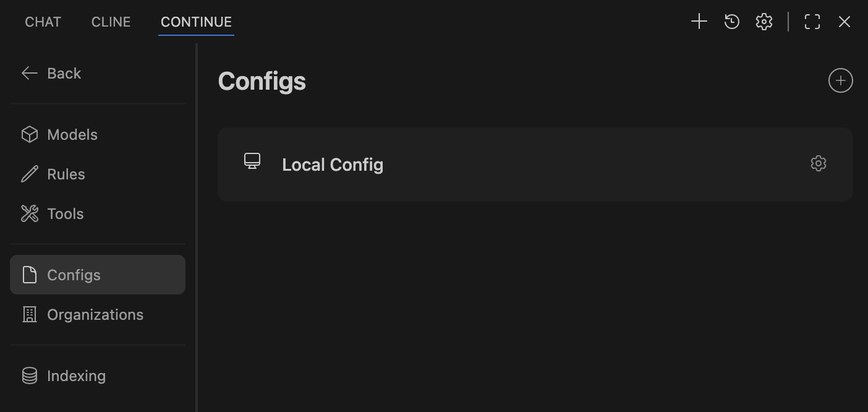
Task: Open the CONTINUE tab
Action: [196, 21]
